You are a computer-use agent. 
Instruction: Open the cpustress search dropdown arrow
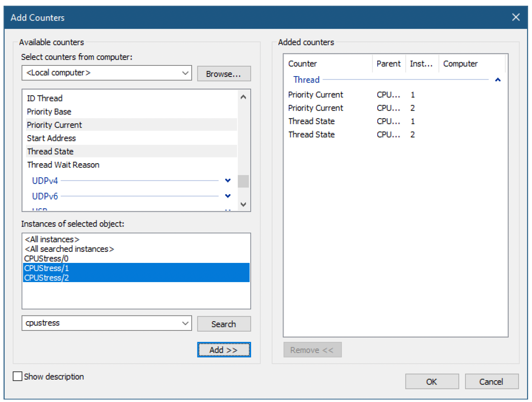point(185,323)
